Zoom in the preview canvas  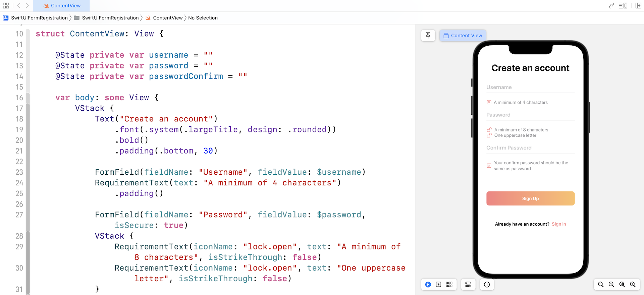[633, 285]
